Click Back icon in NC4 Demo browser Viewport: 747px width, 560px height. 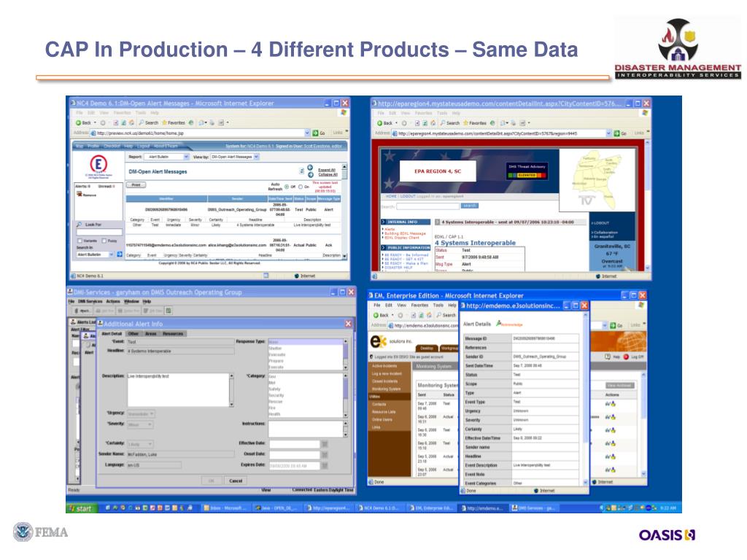pyautogui.click(x=79, y=122)
